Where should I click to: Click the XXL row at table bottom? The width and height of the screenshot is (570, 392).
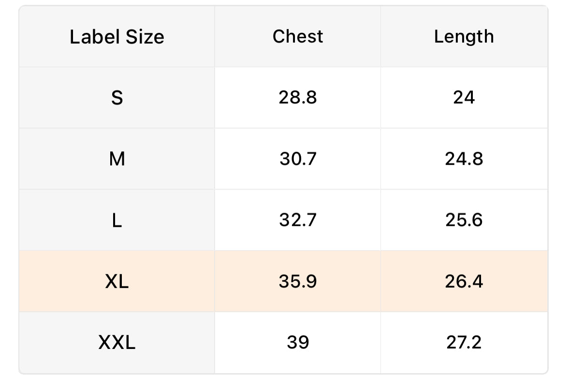coord(283,343)
